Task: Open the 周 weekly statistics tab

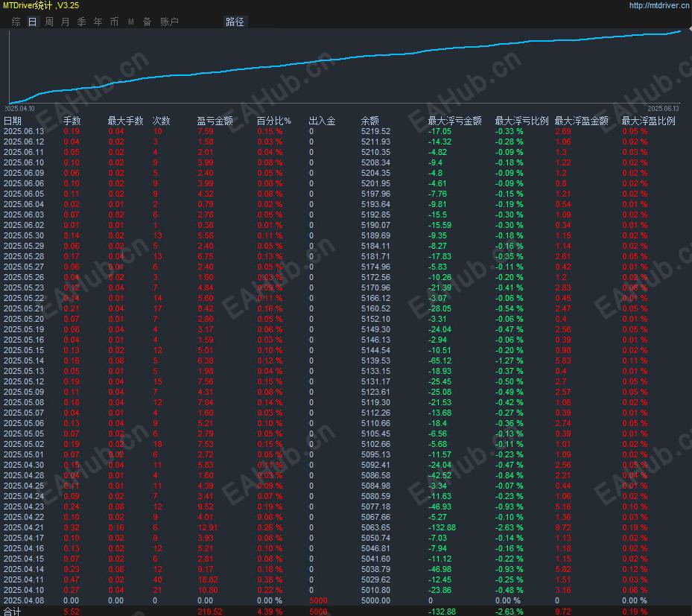Action: click(48, 22)
